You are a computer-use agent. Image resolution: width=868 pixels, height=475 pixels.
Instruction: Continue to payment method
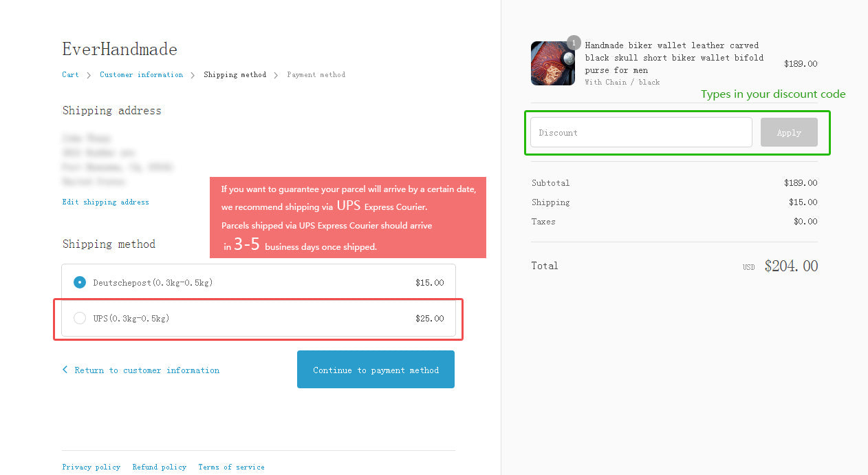pos(376,370)
